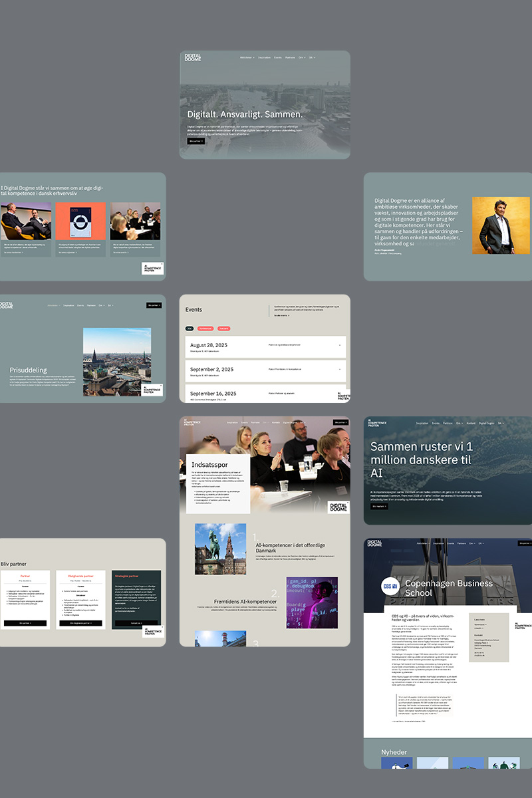Viewport: 532px width, 798px height.
Task: Open the Om dropdown in the top hero navigation
Action: click(301, 58)
